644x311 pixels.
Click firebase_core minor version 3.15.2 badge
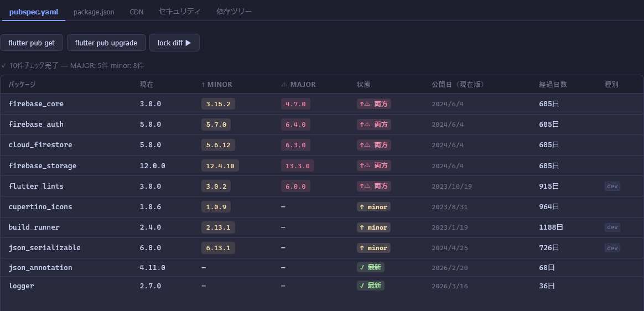(218, 104)
